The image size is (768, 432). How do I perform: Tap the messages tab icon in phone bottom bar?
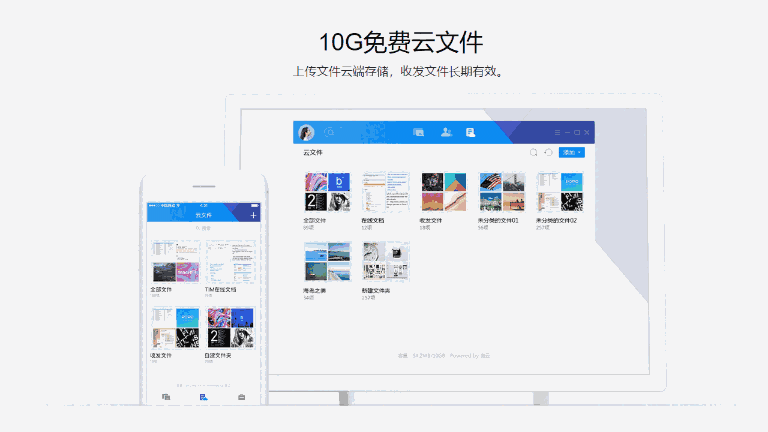(166, 397)
